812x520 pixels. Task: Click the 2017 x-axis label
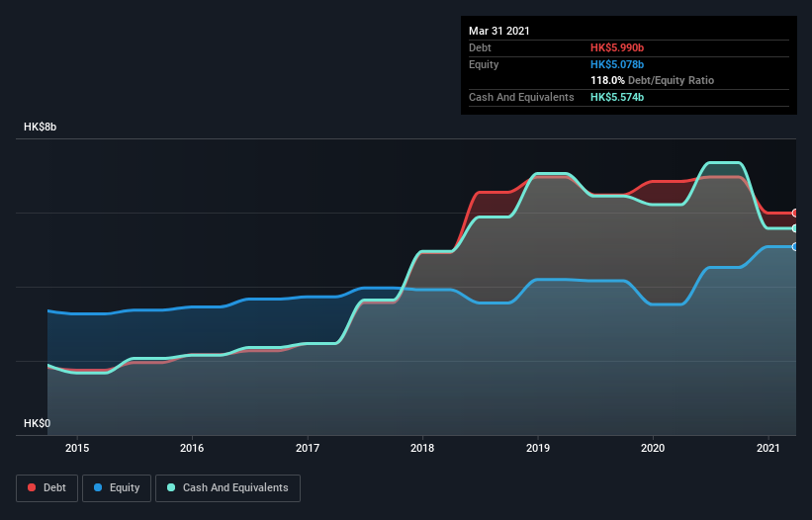[x=308, y=448]
